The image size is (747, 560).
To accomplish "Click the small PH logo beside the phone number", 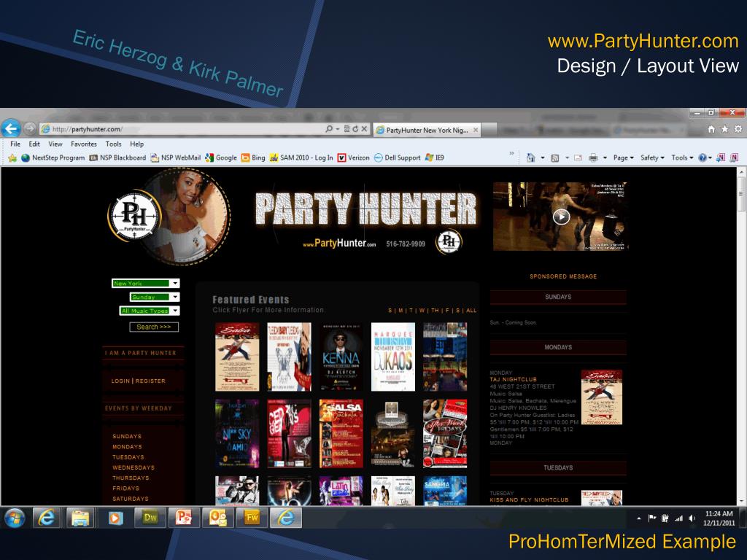I will (449, 241).
